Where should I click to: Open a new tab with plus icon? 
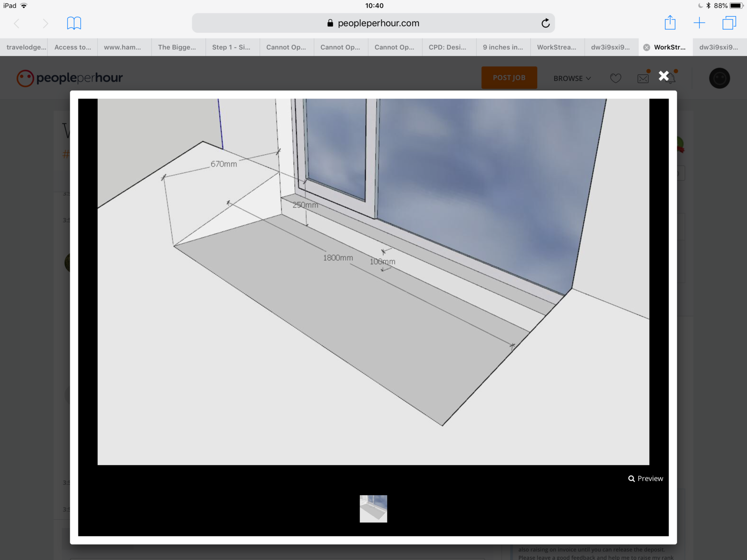[x=699, y=23]
